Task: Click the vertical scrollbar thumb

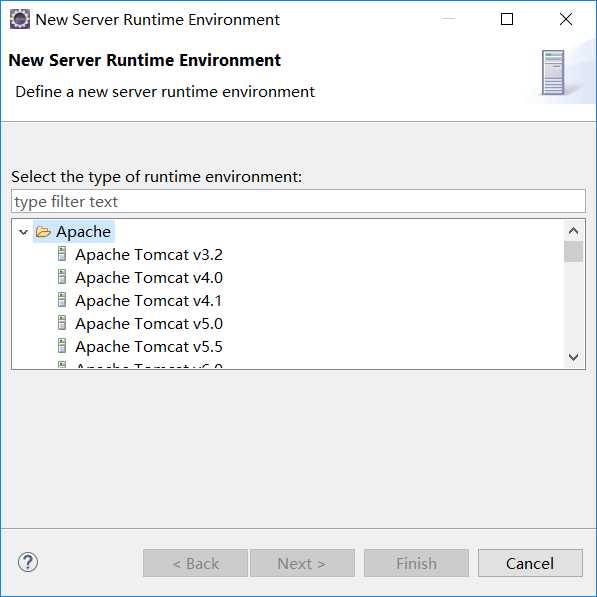Action: [x=573, y=252]
